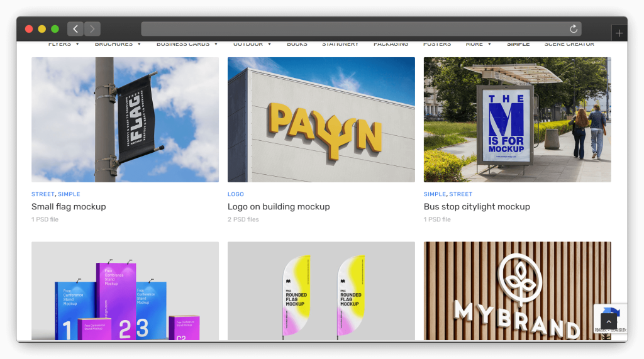Open the Logo on building mockup link
This screenshot has height=359, width=644.
(x=279, y=206)
